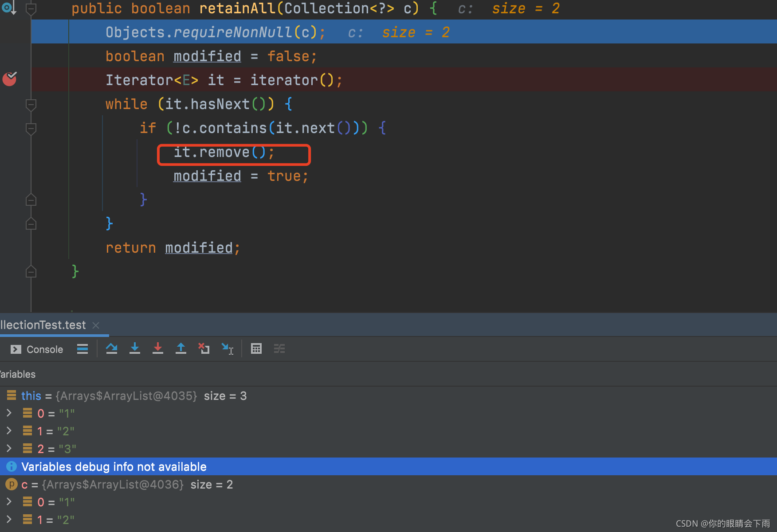
Task: Click the threads/frames layout icon beside Console
Action: point(82,349)
